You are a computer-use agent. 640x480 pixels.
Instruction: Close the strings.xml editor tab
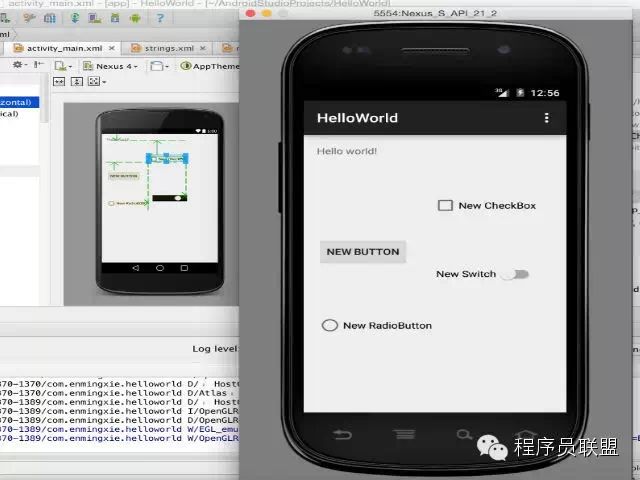(x=203, y=48)
